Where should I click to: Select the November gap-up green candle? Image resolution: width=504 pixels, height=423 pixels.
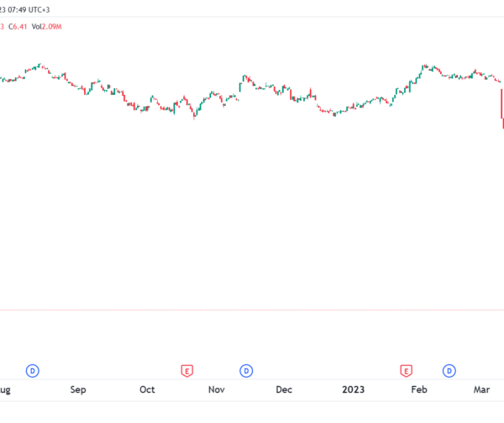point(240,87)
